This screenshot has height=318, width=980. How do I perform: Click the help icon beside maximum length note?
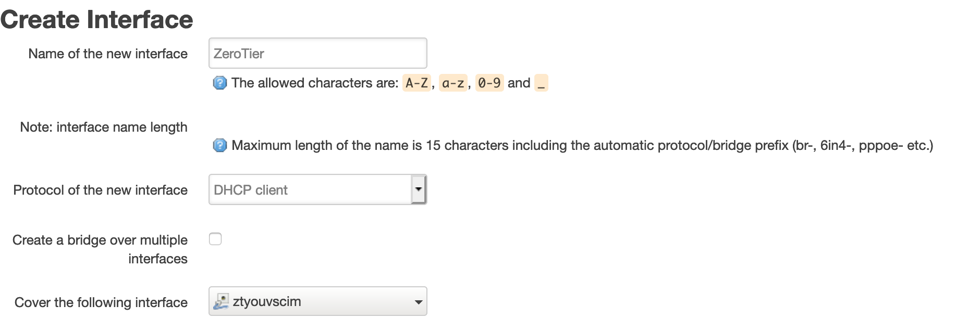(220, 145)
